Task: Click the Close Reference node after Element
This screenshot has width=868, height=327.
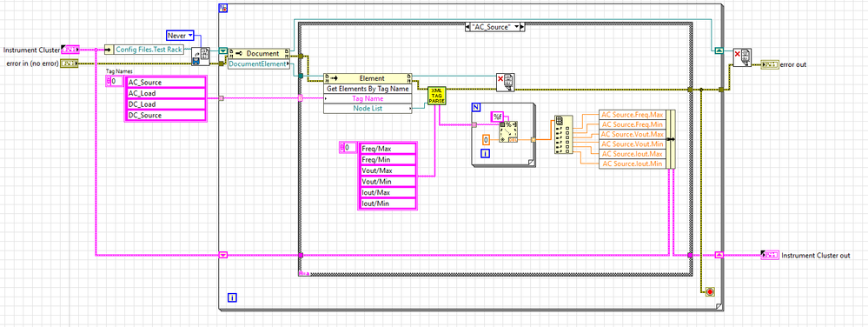Action: tap(506, 82)
